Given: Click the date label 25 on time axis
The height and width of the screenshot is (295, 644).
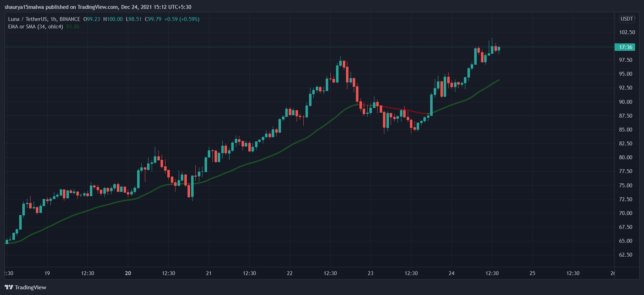Looking at the screenshot, I should [532, 273].
